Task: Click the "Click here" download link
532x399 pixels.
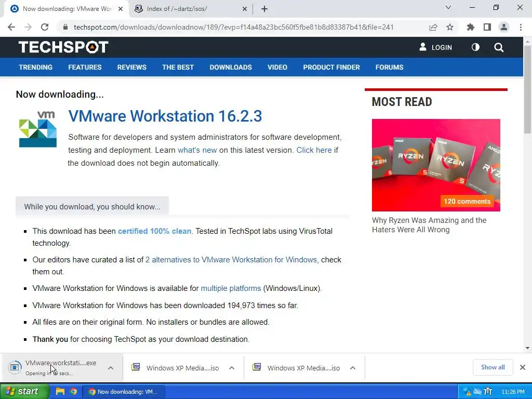Action: pos(314,150)
